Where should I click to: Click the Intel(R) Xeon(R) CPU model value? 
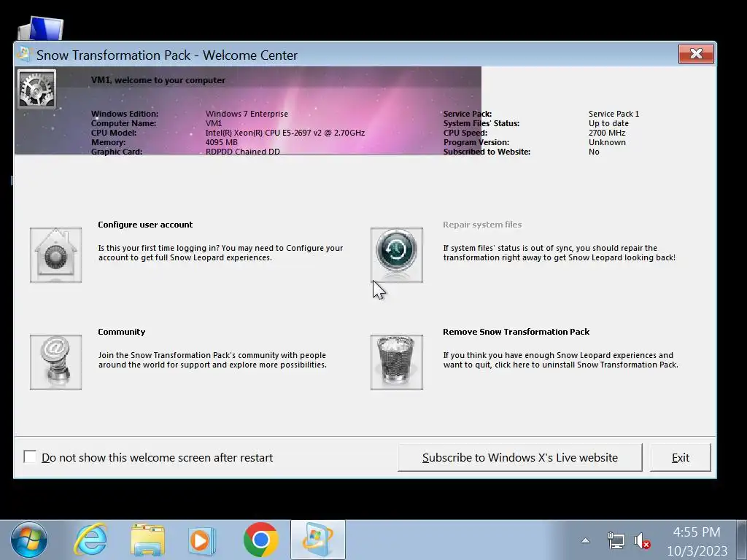tap(285, 133)
